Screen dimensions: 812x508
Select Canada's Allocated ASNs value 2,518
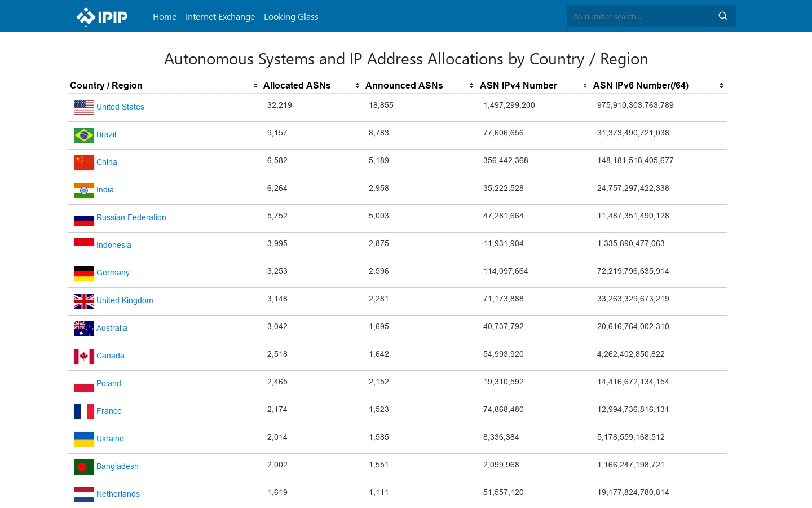pos(277,354)
